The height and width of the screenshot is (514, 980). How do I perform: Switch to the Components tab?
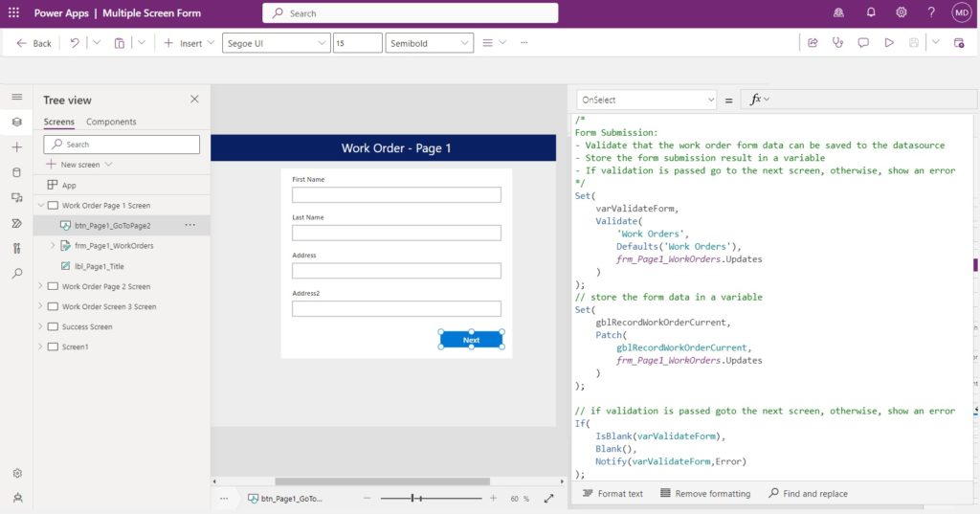[x=111, y=122]
